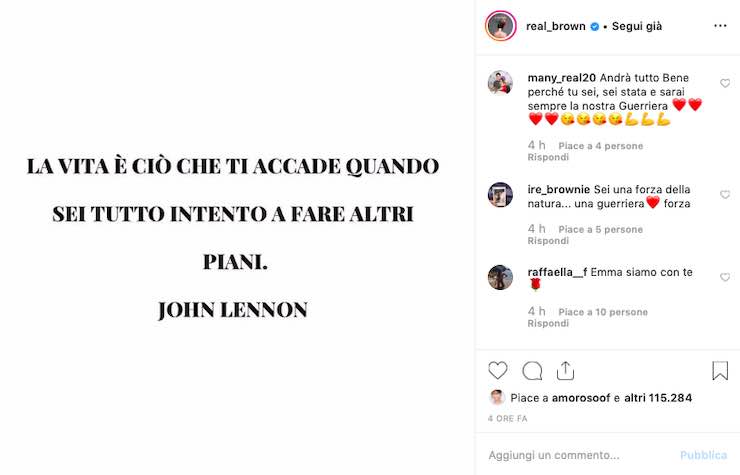The image size is (740, 475).
Task: Save post with bookmark icon
Action: (720, 371)
